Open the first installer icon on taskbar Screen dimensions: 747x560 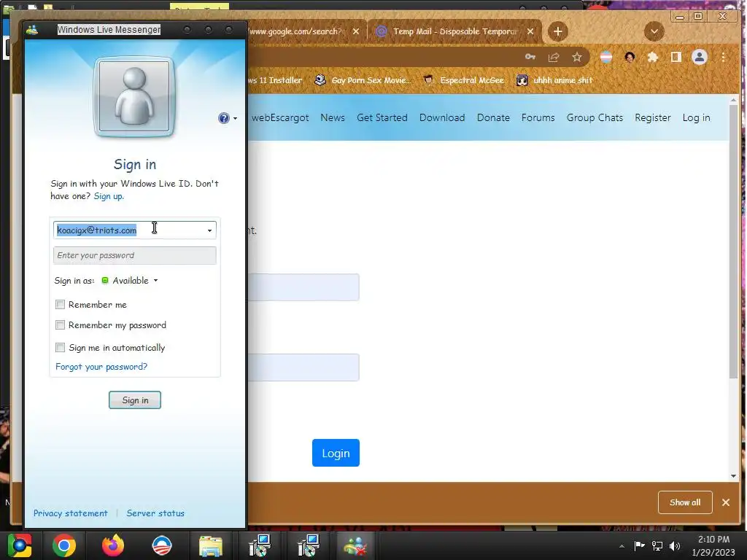tap(260, 545)
